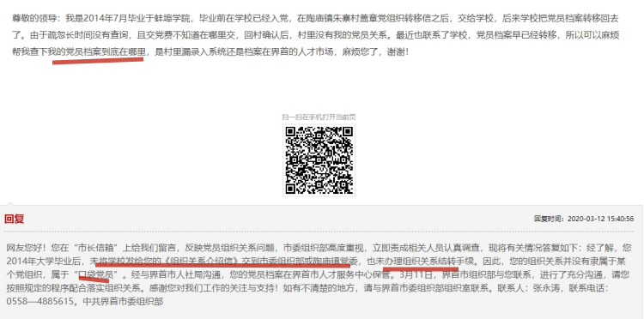Click the red '回复' heading
Viewport: 644px width, 319px height.
14,219
